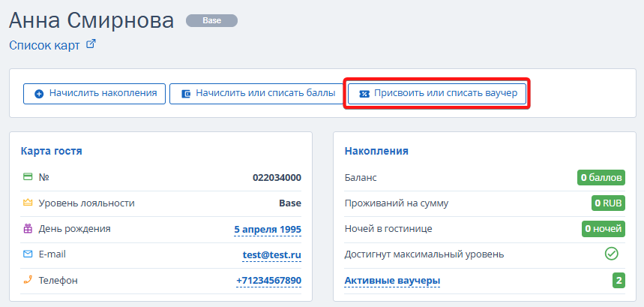Click the voucher ticket icon in Присвоить ваучер
Image resolution: width=644 pixels, height=307 pixels.
[x=364, y=94]
